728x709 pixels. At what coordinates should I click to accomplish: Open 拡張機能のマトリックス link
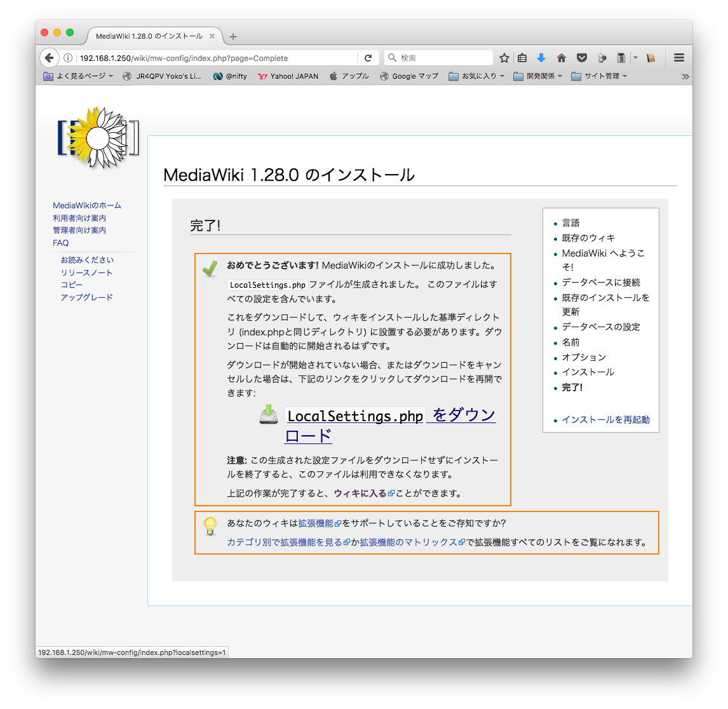pyautogui.click(x=408, y=543)
